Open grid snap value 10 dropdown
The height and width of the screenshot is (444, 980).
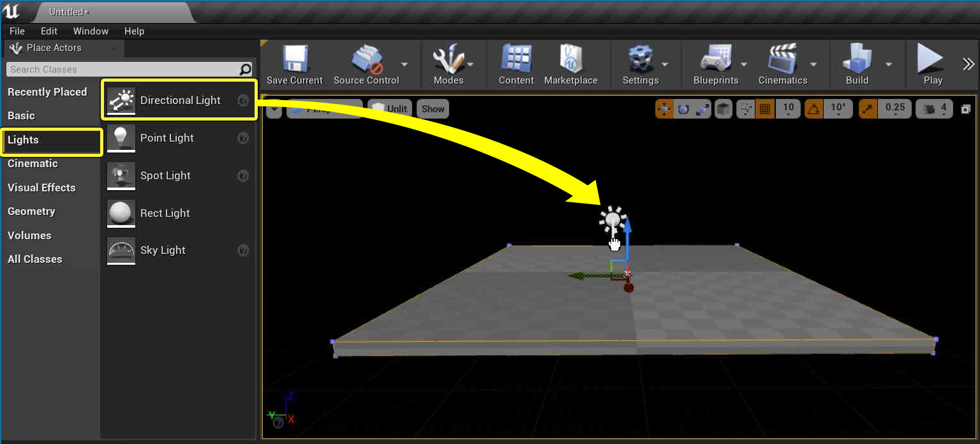click(x=788, y=109)
